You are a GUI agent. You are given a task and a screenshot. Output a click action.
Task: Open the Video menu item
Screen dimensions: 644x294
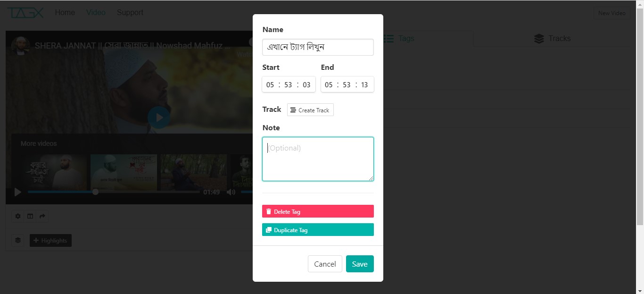tap(96, 12)
